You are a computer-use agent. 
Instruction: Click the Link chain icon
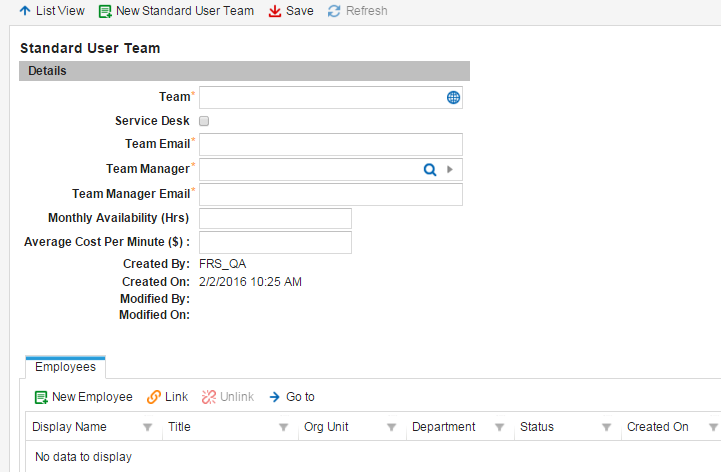click(x=154, y=397)
